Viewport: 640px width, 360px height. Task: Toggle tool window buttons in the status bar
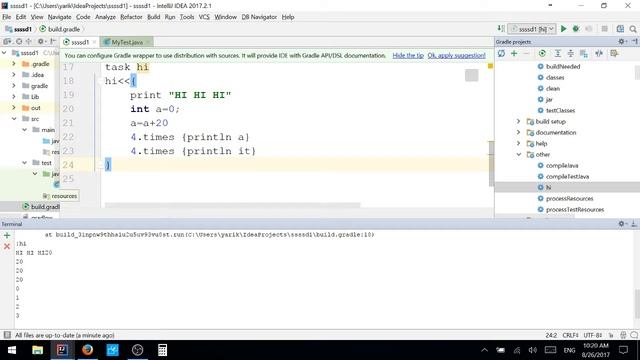[7, 335]
